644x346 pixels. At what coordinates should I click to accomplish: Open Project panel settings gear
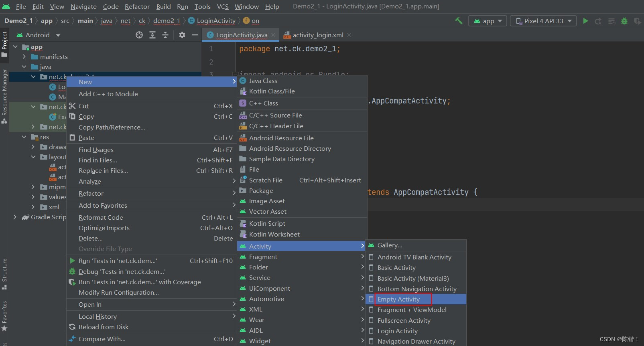pos(182,35)
